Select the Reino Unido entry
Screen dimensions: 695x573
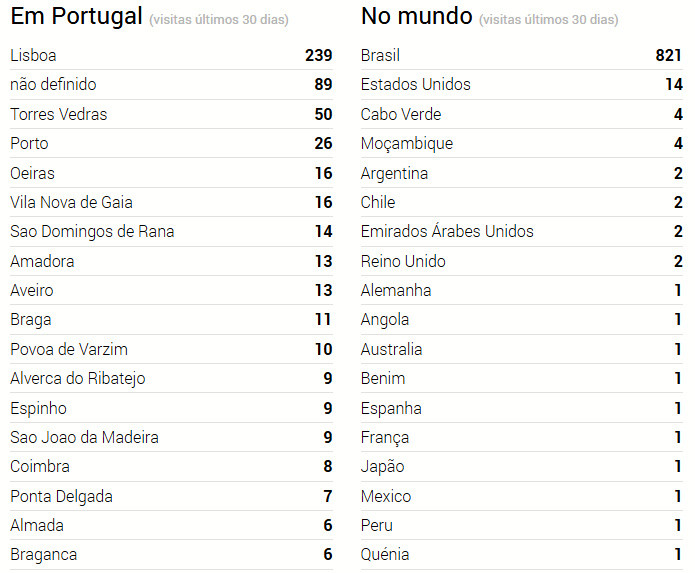pos(403,262)
